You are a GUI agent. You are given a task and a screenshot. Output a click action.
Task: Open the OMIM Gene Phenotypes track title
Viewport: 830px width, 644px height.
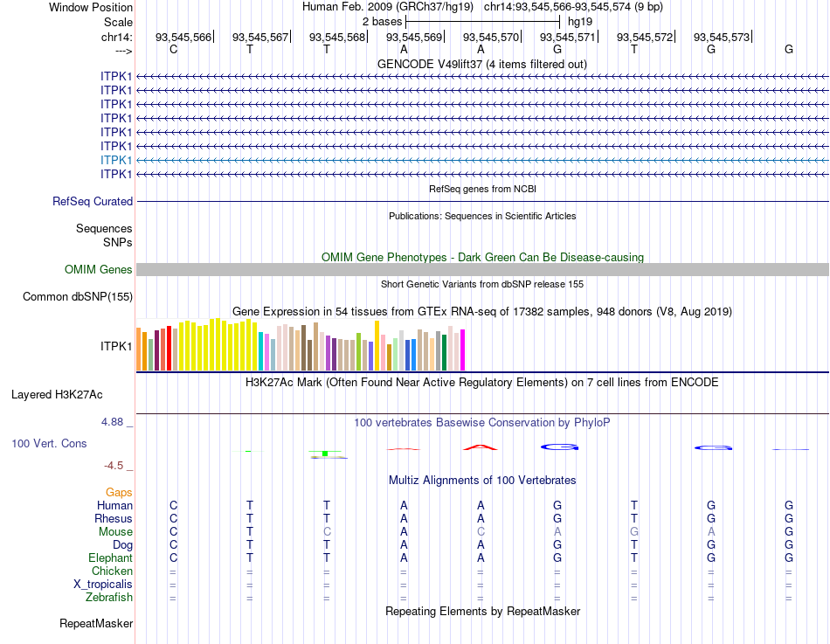(482, 258)
